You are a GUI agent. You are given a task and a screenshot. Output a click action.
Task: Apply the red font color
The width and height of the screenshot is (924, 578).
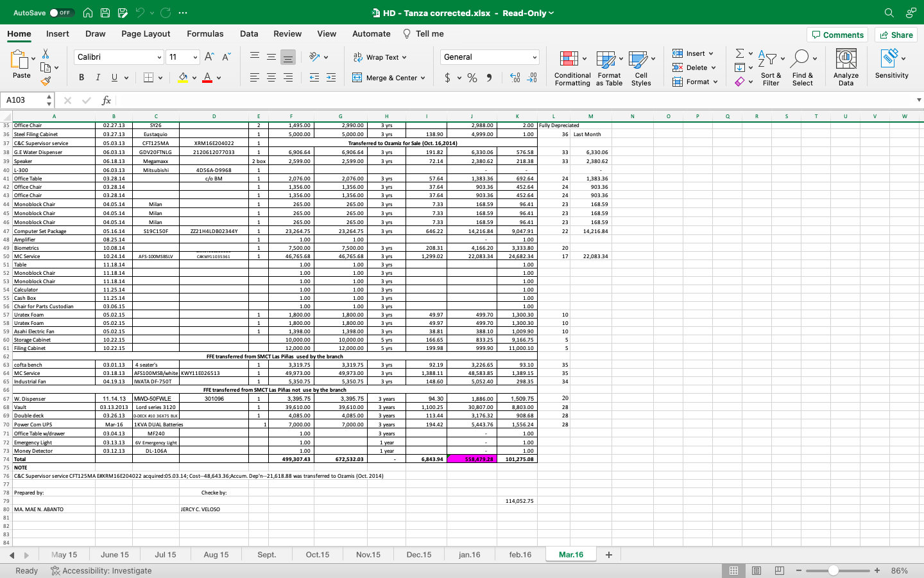coord(207,78)
